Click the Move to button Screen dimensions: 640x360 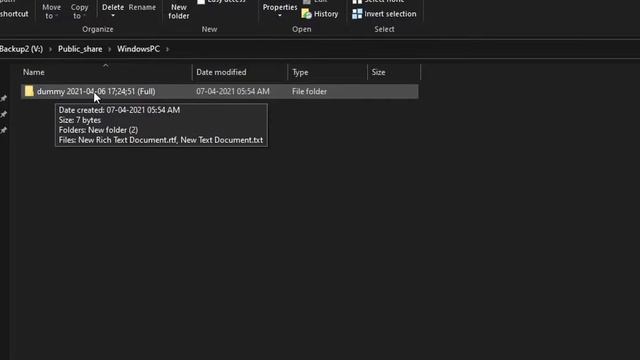click(51, 11)
